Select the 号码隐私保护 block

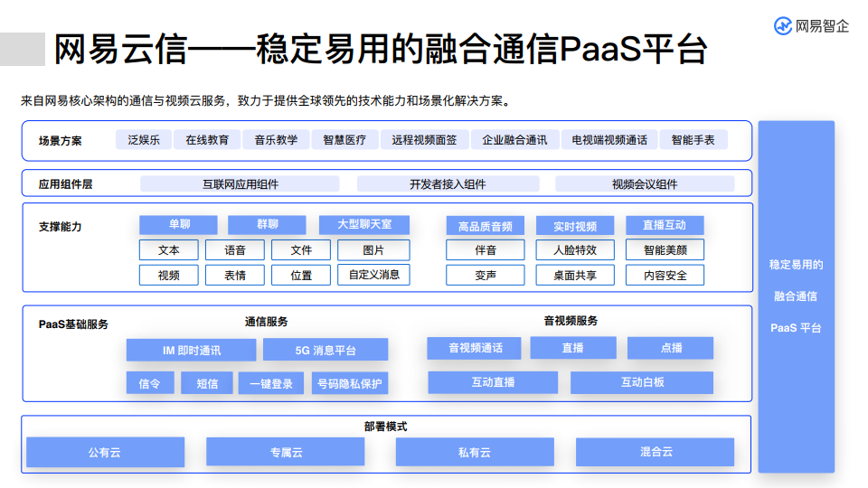point(349,384)
